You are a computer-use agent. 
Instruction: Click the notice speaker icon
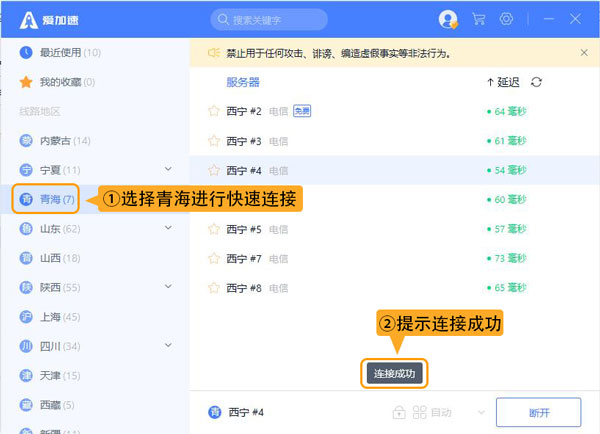coord(214,52)
